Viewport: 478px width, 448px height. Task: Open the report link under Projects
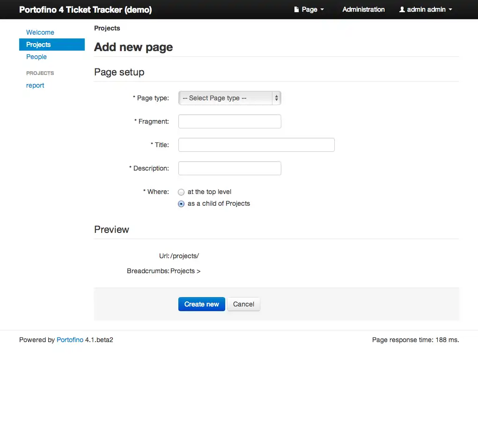click(35, 85)
